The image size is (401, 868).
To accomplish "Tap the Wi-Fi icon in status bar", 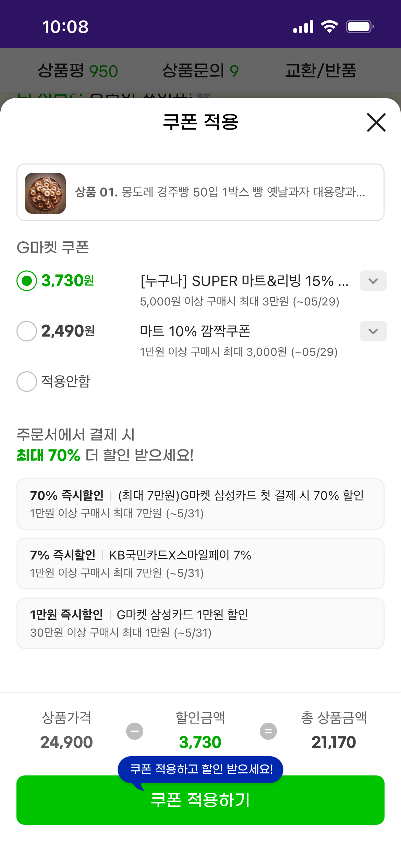I will pyautogui.click(x=329, y=27).
